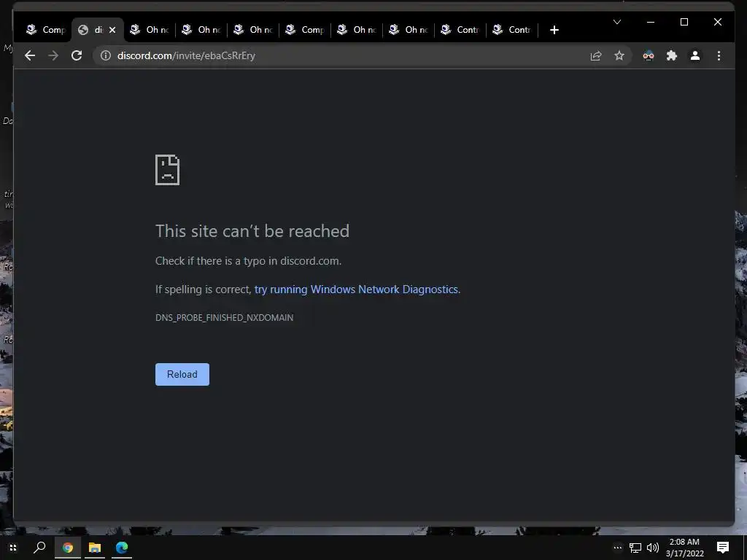Close the active discord tab

click(112, 30)
